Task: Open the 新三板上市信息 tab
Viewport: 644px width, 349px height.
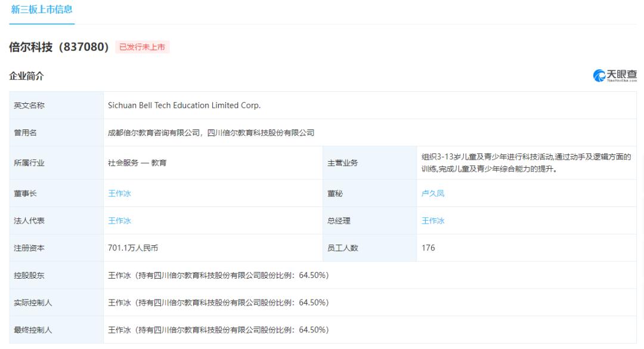Action: coord(42,10)
